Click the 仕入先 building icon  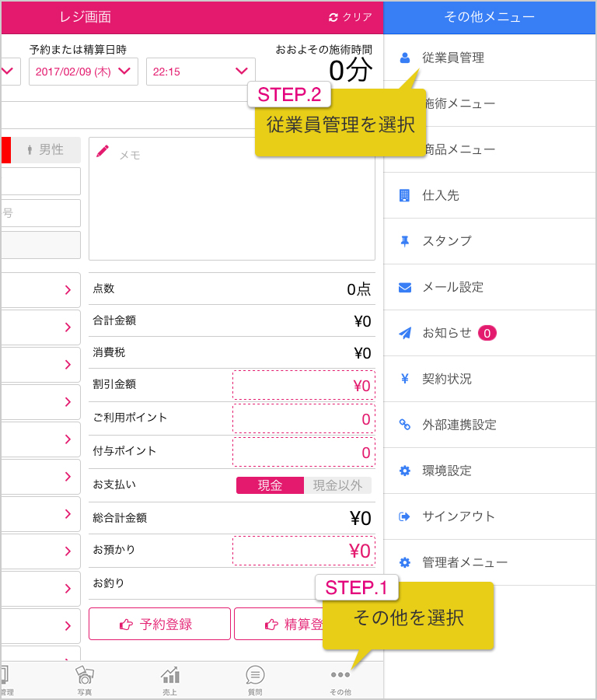(404, 195)
